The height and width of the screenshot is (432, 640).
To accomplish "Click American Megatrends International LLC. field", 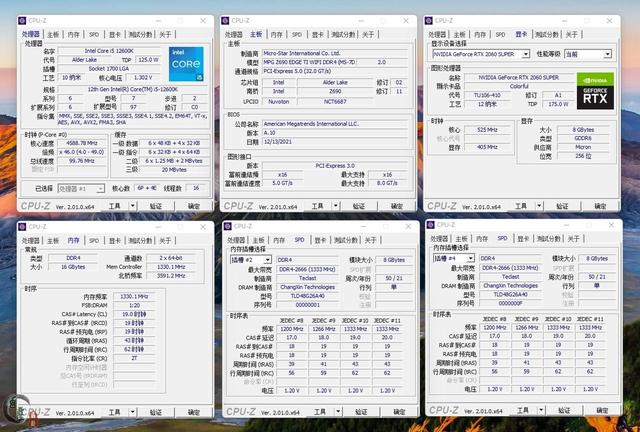I will click(x=335, y=124).
